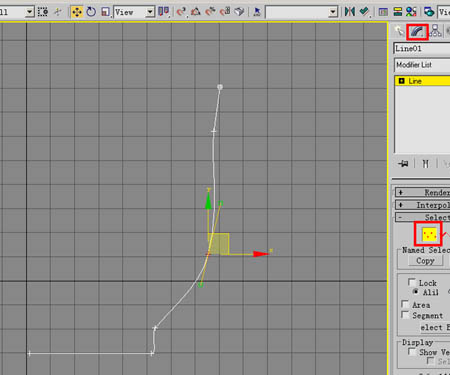
Task: Toggle the 3D Snaps icon
Action: coord(181,12)
